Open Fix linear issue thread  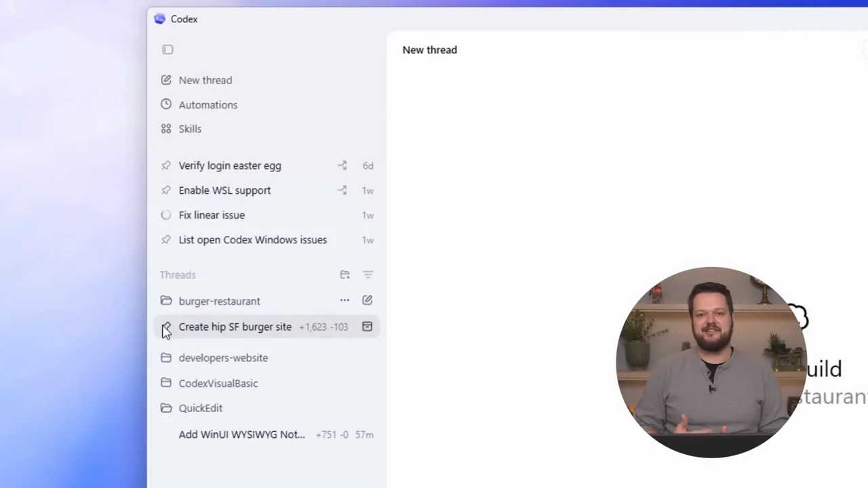[x=212, y=215]
